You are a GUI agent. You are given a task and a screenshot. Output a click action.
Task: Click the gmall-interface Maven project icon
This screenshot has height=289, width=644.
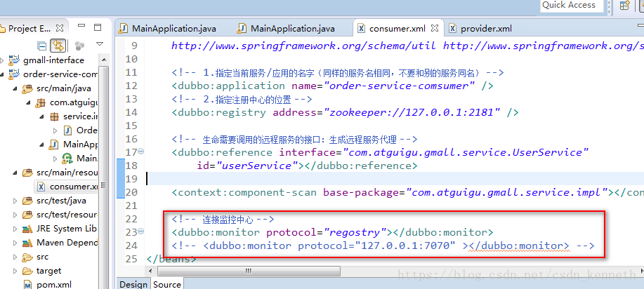pyautogui.click(x=14, y=60)
